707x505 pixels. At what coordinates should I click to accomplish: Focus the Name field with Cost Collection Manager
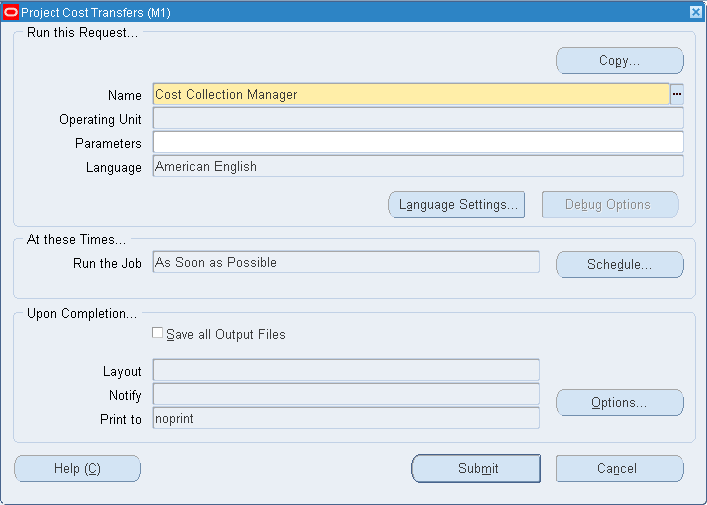410,94
